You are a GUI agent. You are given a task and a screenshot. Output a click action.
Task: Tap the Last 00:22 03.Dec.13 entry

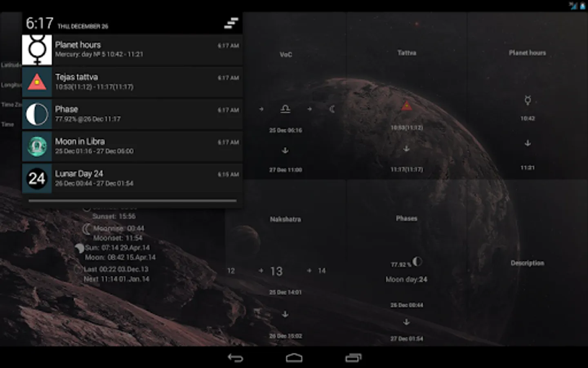coord(116,269)
